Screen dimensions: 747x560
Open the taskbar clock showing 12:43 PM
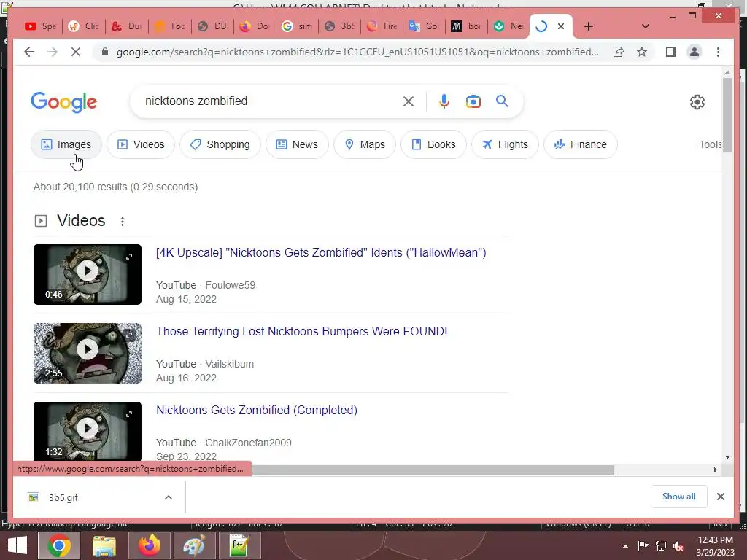point(715,546)
